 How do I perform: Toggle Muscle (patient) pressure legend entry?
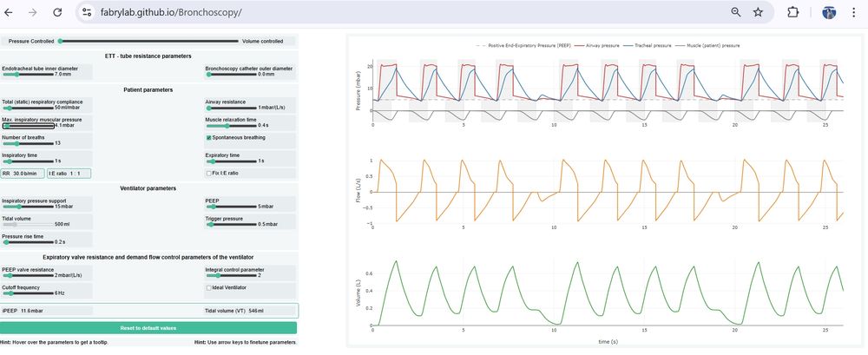pyautogui.click(x=707, y=45)
